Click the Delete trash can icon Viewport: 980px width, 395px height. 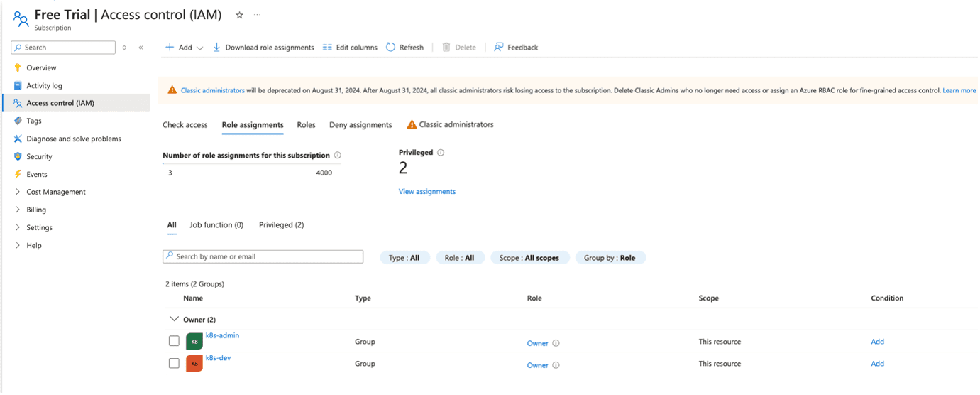click(x=446, y=47)
